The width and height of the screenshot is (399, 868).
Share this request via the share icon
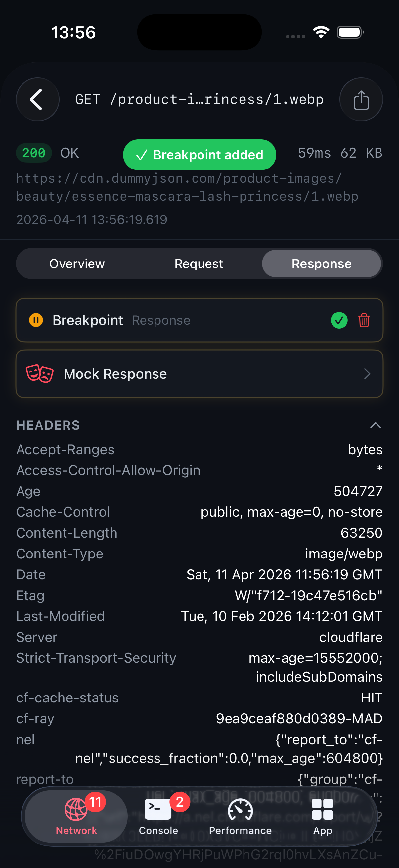[x=361, y=99]
